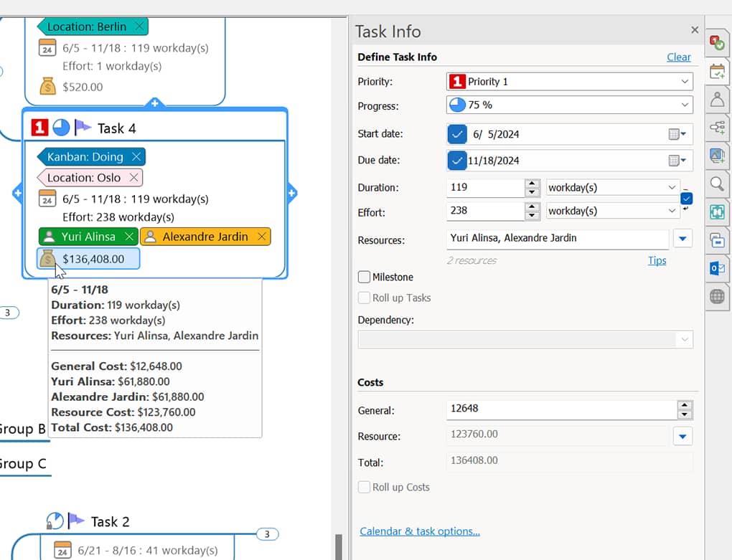Click the money bag cost icon on Task 4
Viewport: 732px width, 560px height.
(x=47, y=259)
